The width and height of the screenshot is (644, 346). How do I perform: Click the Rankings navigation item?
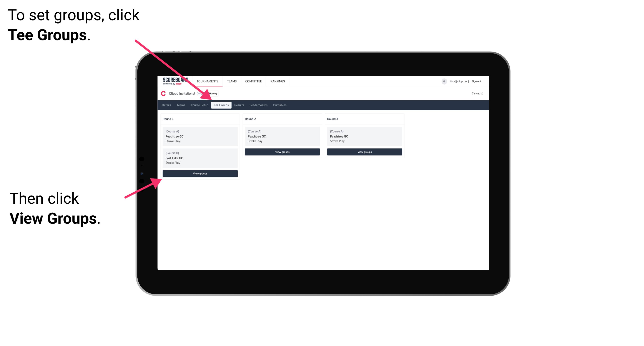point(278,81)
